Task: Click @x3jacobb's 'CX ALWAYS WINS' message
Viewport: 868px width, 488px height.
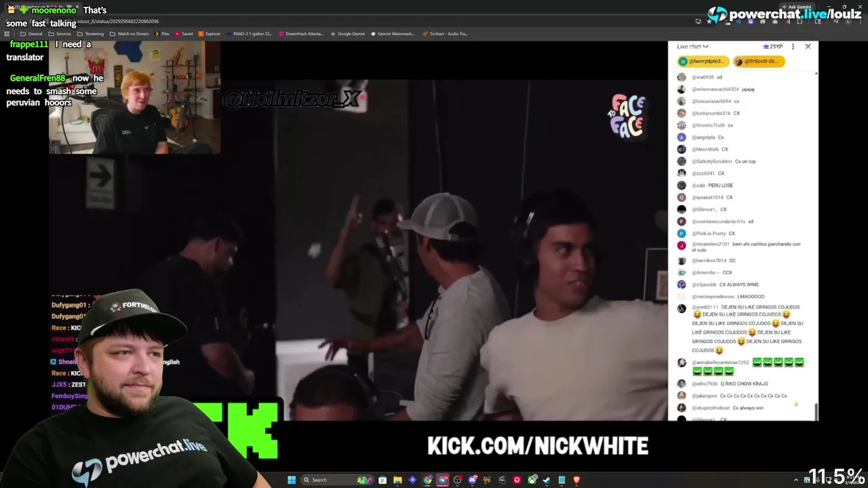Action: tap(738, 285)
